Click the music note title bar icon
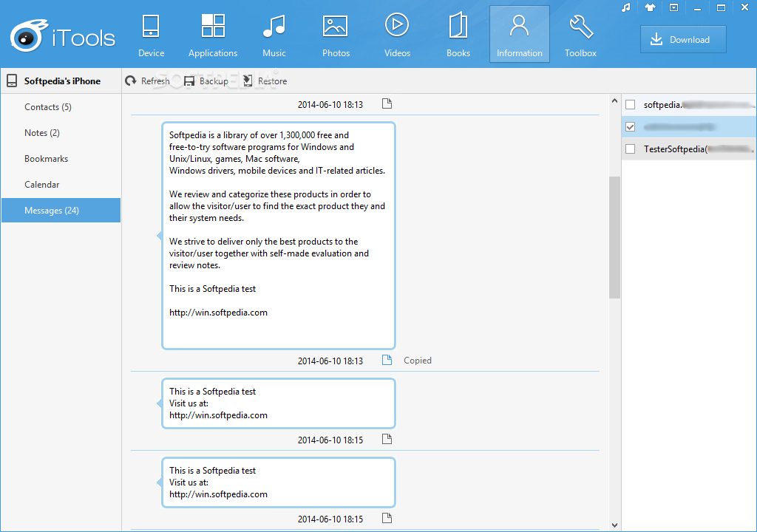 [625, 7]
